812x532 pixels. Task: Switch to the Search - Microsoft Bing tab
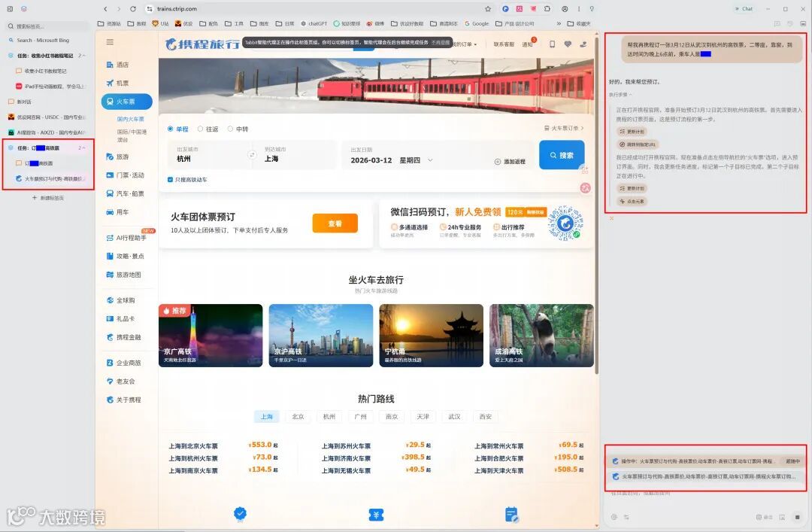click(42, 41)
